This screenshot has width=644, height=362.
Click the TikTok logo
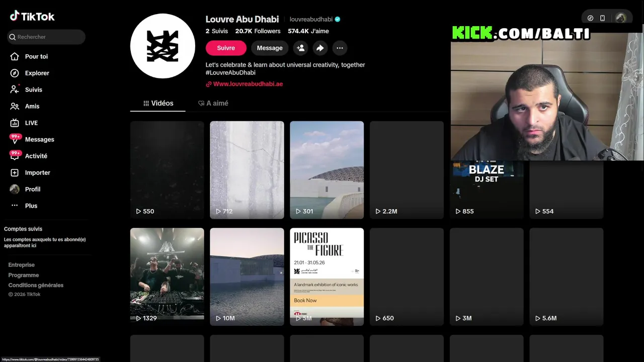click(x=32, y=16)
